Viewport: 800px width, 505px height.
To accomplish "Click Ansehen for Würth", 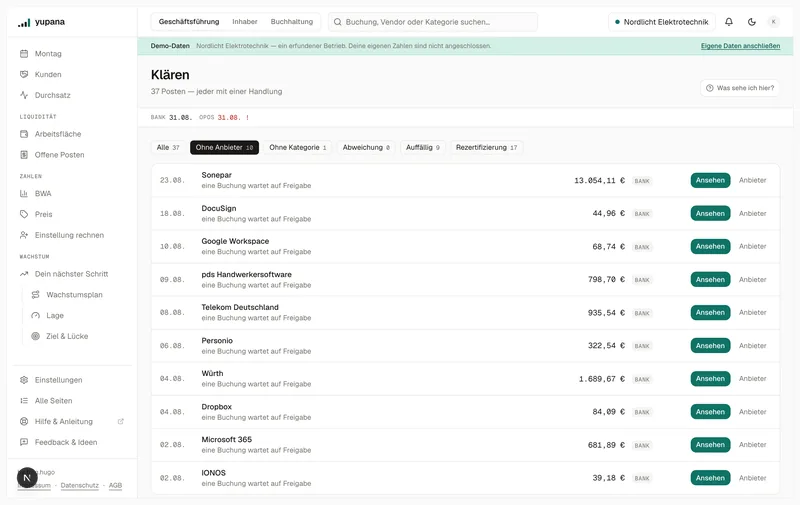I will tap(710, 378).
